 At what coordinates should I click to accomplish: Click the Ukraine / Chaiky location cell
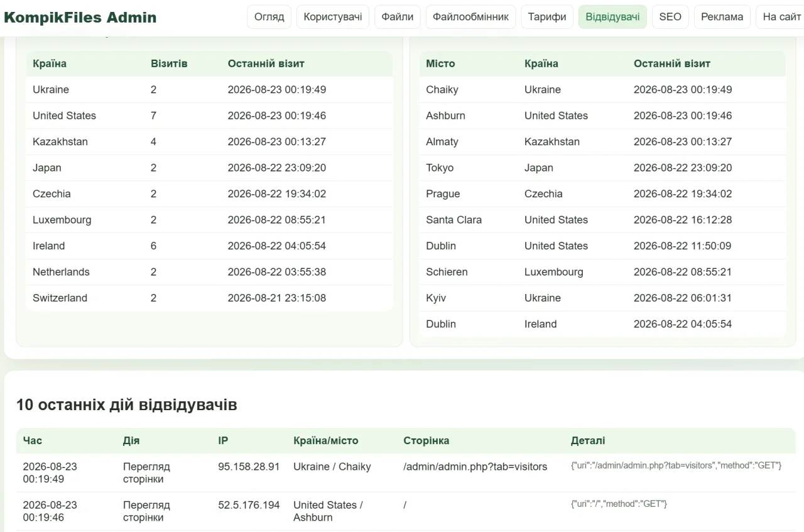(332, 467)
